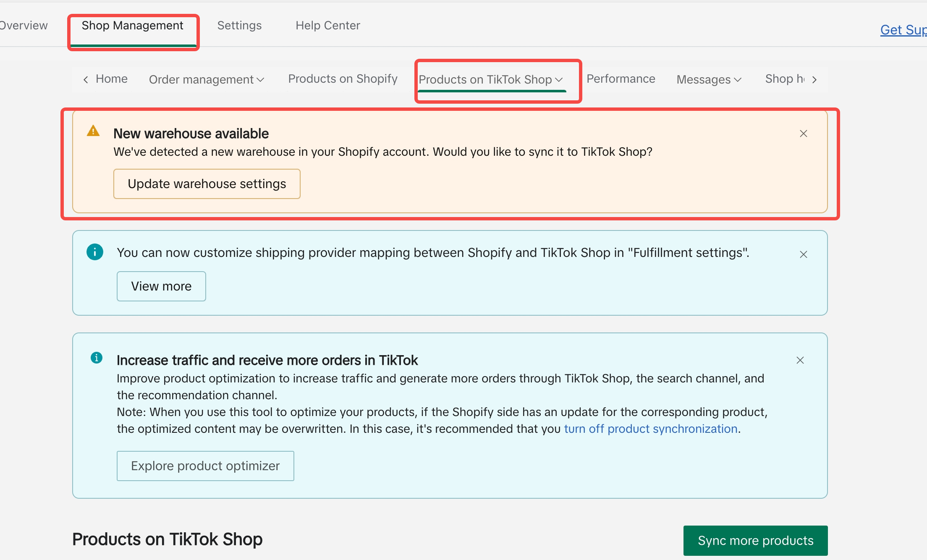Click info icon beside shipping provider message
This screenshot has width=927, height=560.
coord(95,252)
